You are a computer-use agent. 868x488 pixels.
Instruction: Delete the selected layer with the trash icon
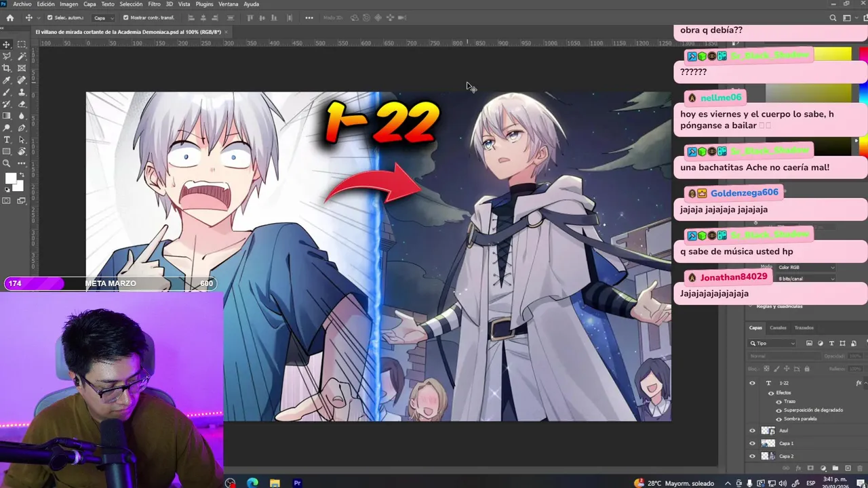[x=860, y=468]
